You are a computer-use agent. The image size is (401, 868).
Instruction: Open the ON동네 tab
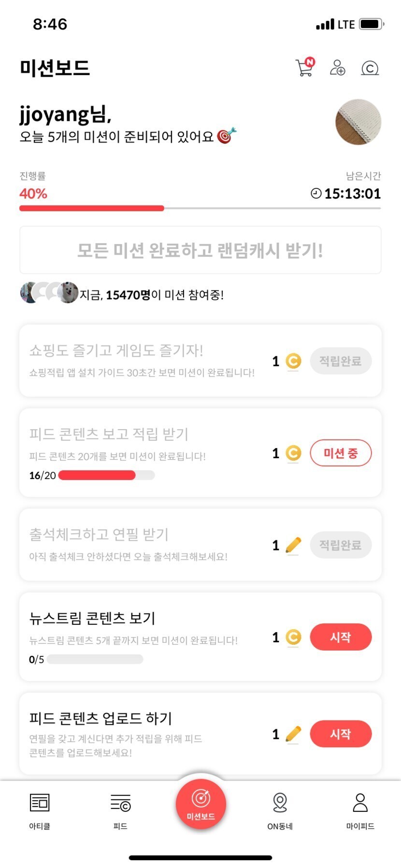coord(280,811)
